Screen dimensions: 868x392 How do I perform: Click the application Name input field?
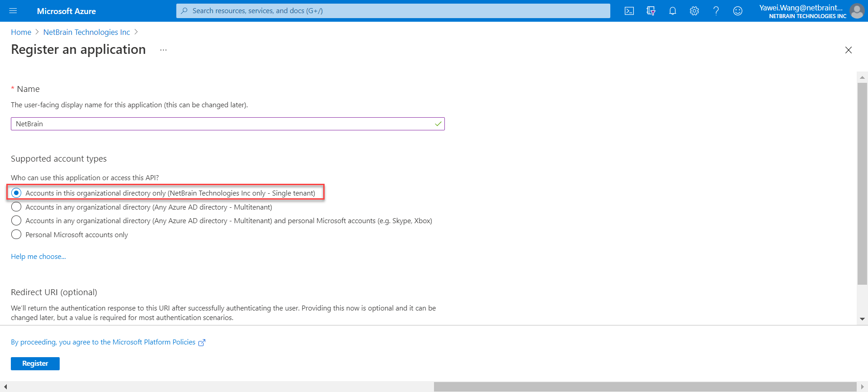222,124
